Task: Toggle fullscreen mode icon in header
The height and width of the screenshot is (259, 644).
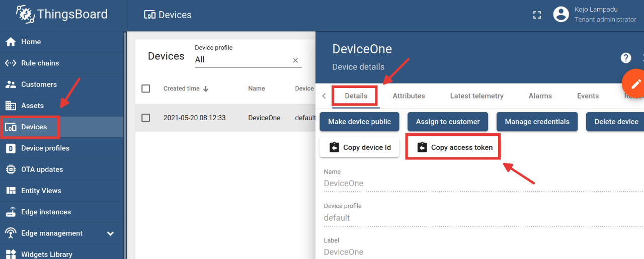Action: (x=537, y=15)
